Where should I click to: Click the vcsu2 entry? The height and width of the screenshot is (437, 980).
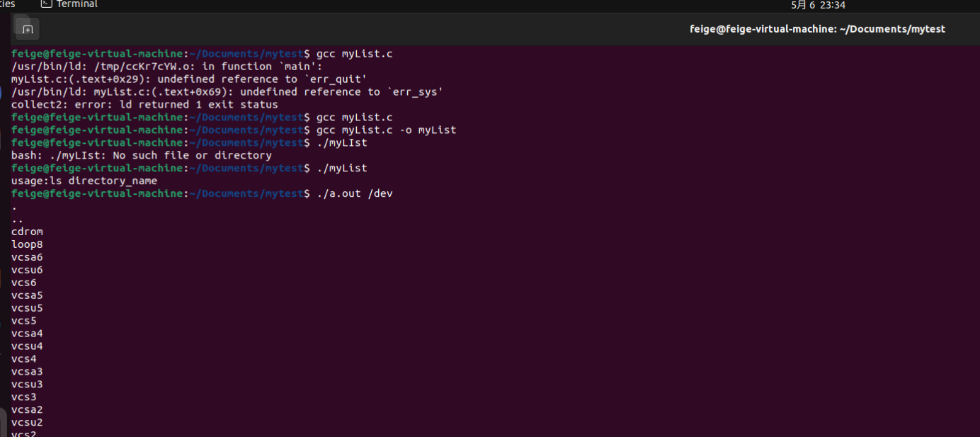27,424
